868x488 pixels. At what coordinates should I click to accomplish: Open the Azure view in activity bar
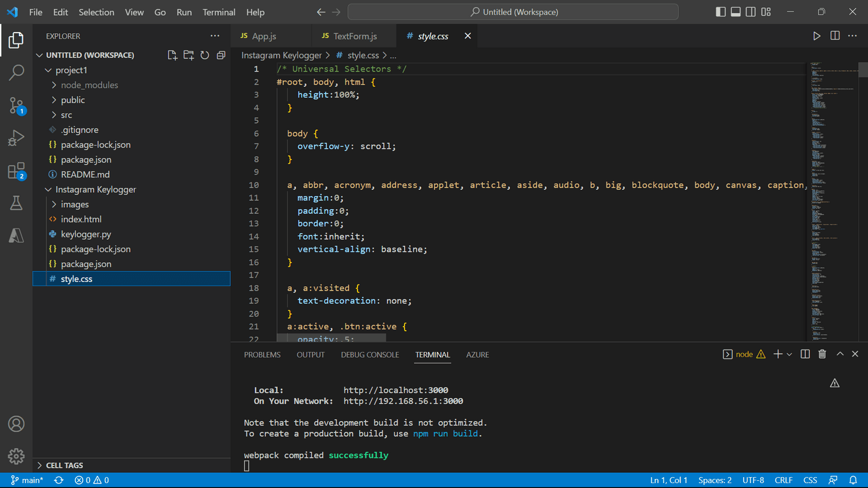(16, 236)
